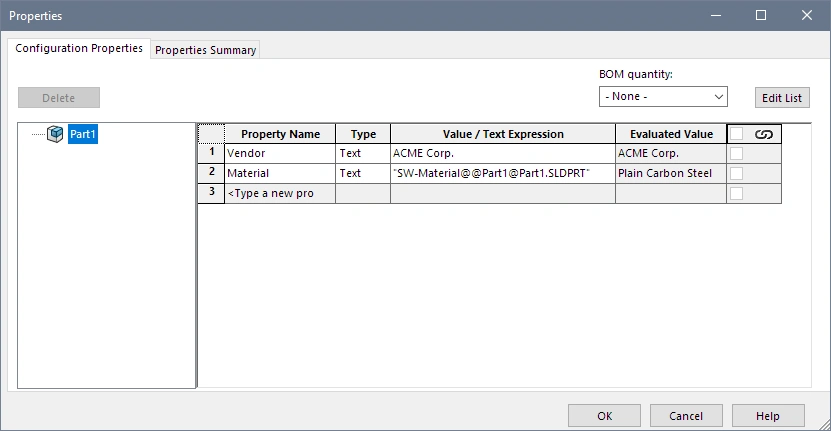Open the Type cell for Vendor property
This screenshot has height=431, width=831.
tap(362, 154)
